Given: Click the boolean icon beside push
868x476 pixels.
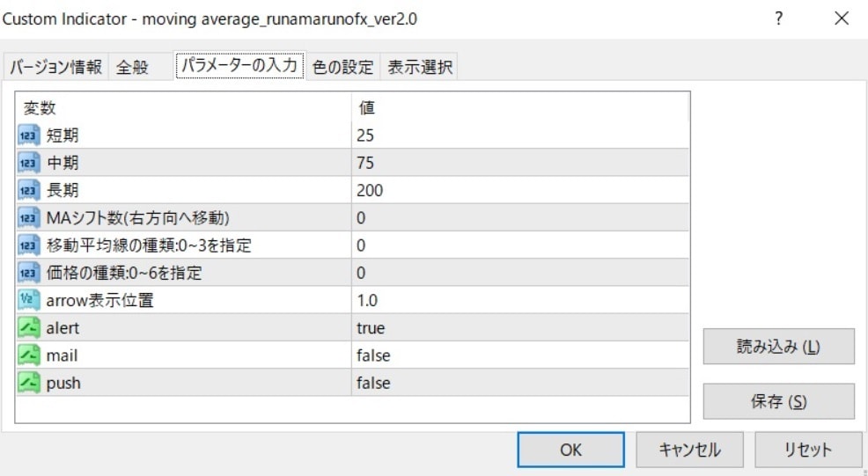Looking at the screenshot, I should (29, 383).
